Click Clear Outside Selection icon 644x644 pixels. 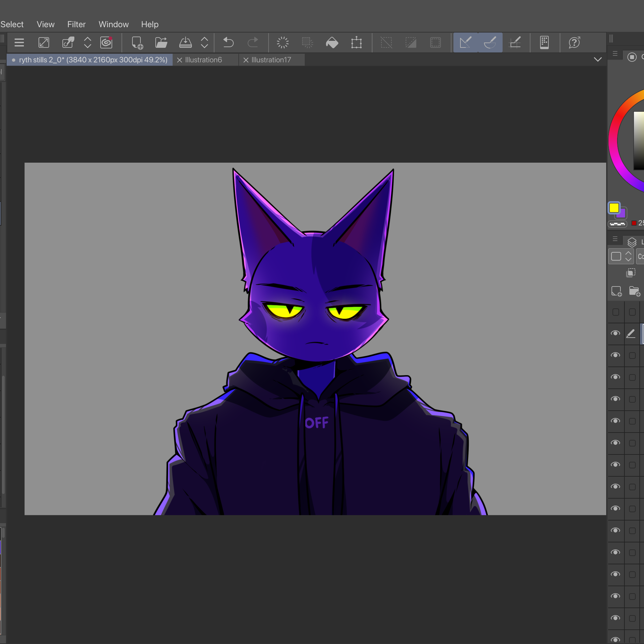pyautogui.click(x=307, y=43)
